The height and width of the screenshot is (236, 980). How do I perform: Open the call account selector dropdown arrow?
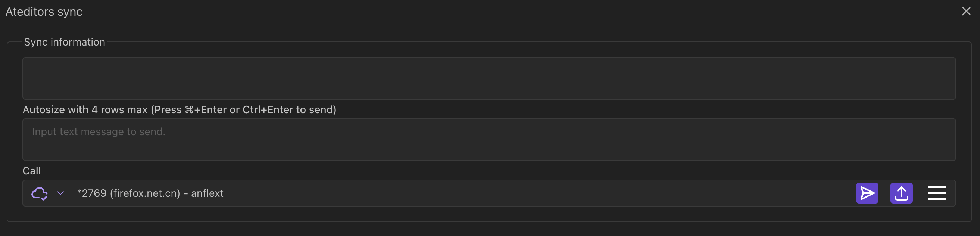pos(60,193)
